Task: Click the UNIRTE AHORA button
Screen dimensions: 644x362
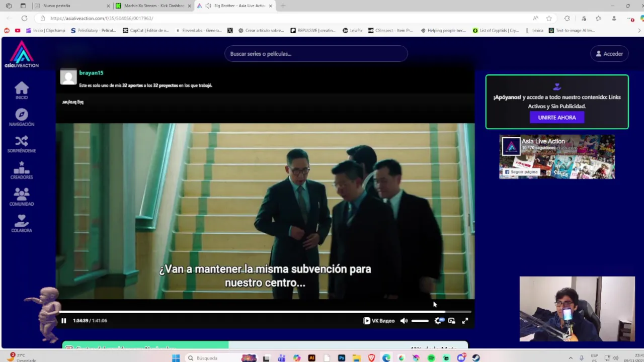Action: pos(556,117)
